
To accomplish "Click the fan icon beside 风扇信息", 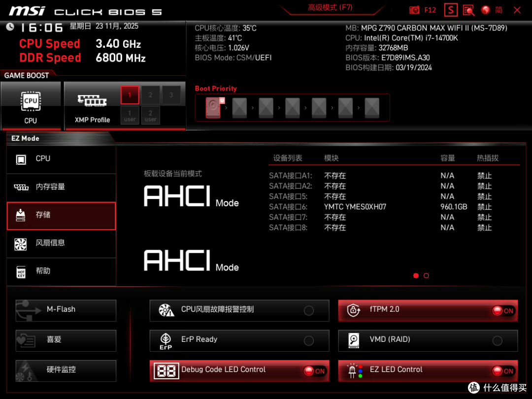I will click(x=20, y=244).
